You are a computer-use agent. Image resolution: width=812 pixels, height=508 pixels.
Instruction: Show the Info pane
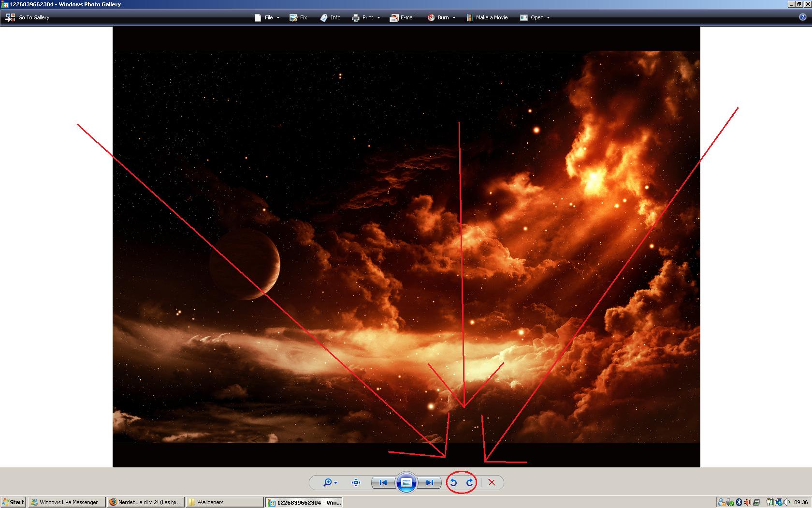click(330, 17)
